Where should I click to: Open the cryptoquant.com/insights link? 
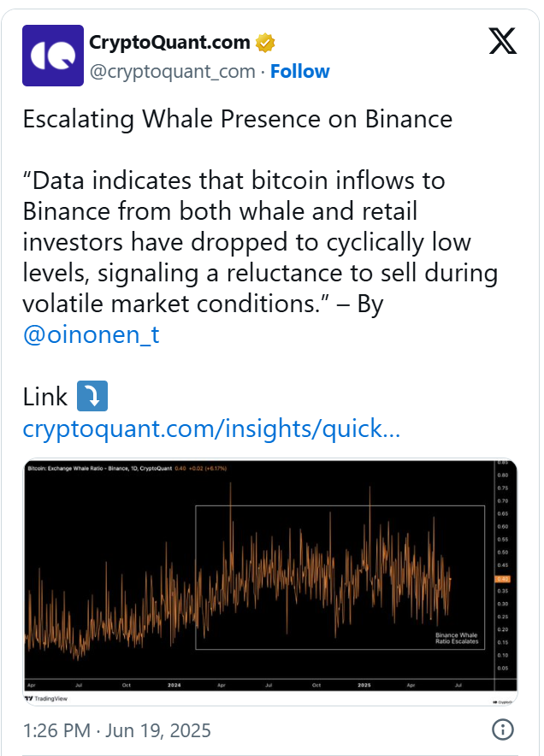211,428
